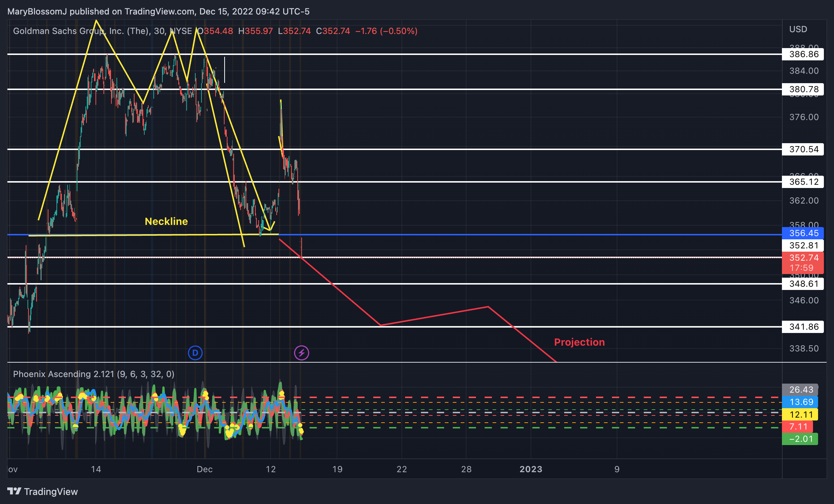Click the '9' date label on time axis

click(x=617, y=469)
